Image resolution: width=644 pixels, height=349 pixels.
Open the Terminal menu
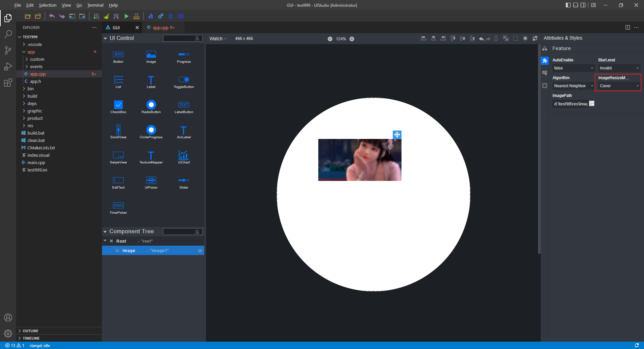pos(95,5)
